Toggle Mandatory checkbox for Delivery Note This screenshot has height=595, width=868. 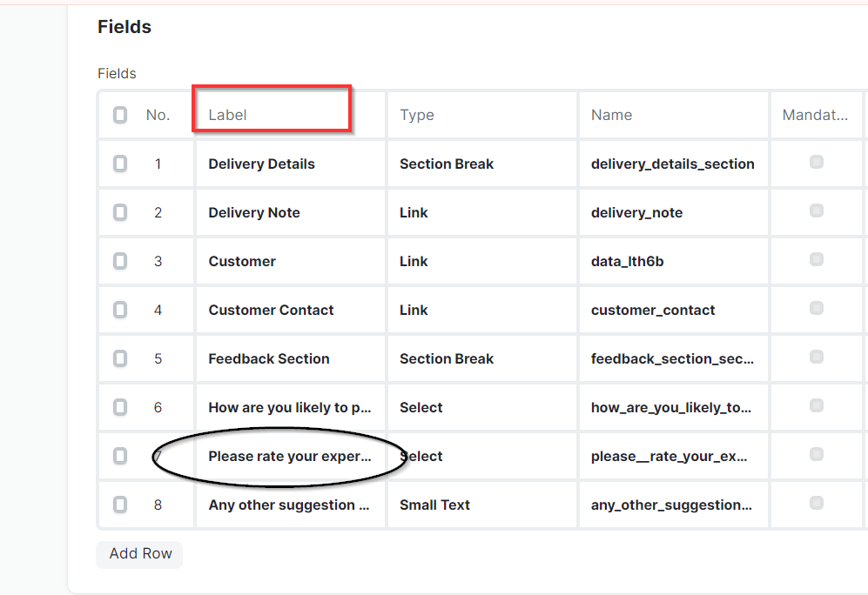tap(816, 211)
